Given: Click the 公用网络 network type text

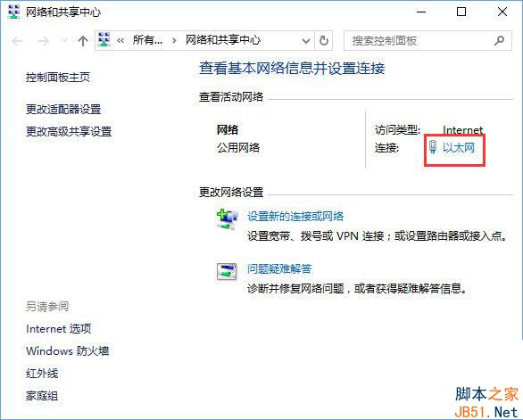Looking at the screenshot, I should pos(238,147).
